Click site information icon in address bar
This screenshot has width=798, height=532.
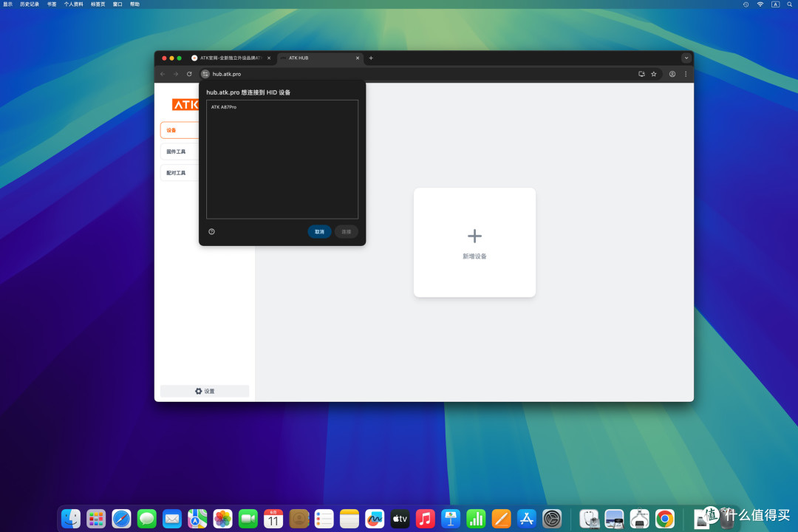205,74
